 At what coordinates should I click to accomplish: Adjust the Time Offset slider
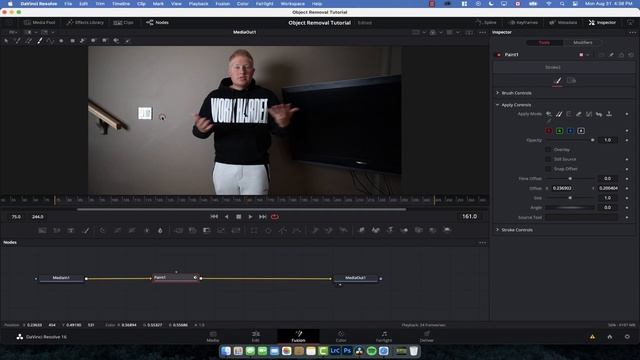(570, 178)
